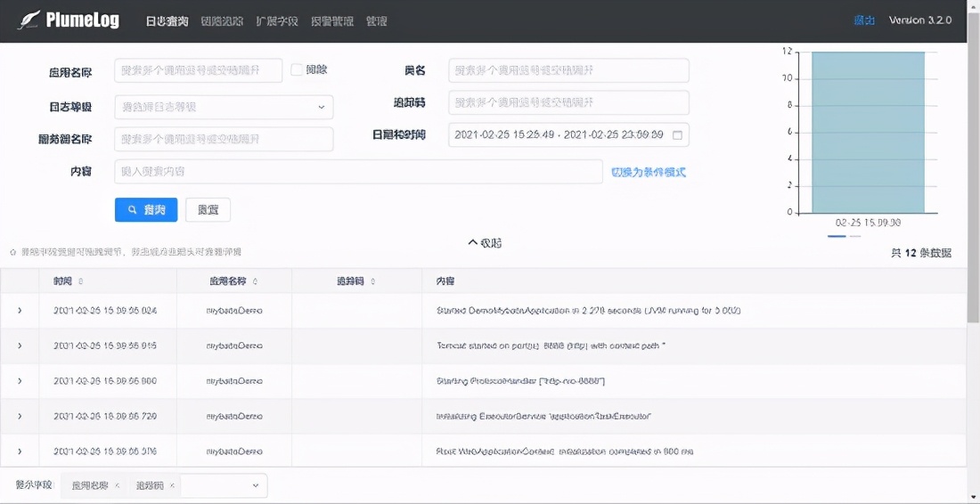Open the 日志等级 log level dropdown

(224, 108)
